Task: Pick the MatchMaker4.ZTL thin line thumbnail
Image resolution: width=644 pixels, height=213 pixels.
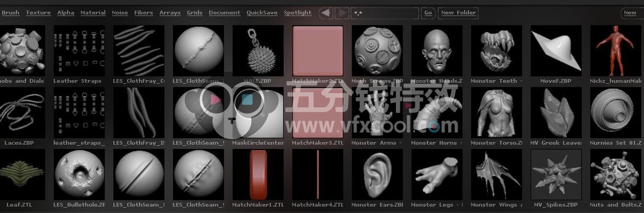Action: 318,174
